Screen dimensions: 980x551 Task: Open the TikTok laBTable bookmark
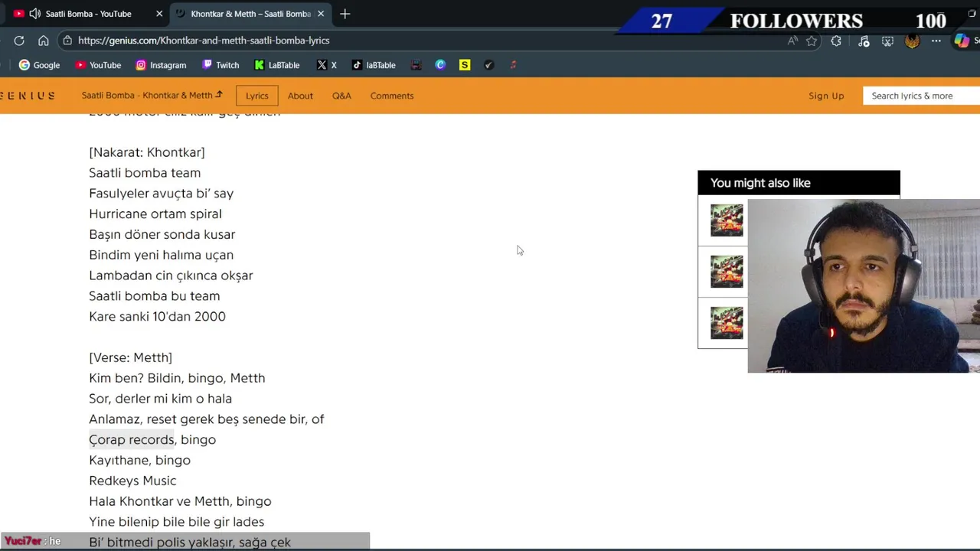pyautogui.click(x=374, y=65)
